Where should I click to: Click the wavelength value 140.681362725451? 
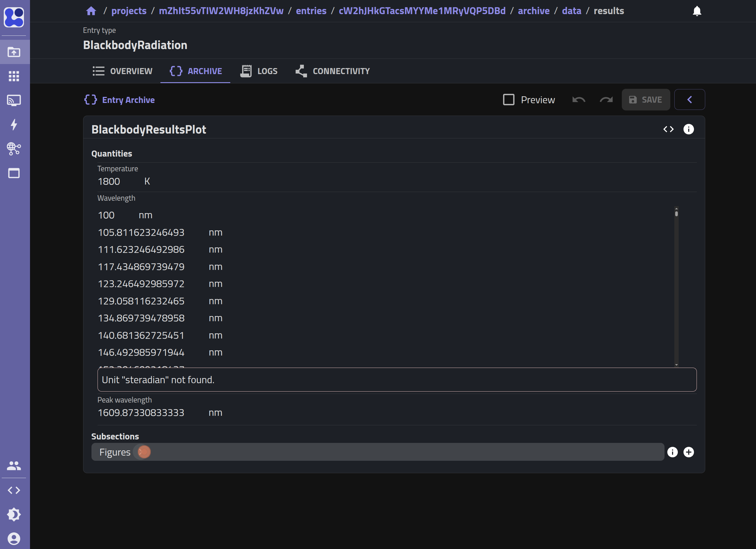[x=141, y=335]
